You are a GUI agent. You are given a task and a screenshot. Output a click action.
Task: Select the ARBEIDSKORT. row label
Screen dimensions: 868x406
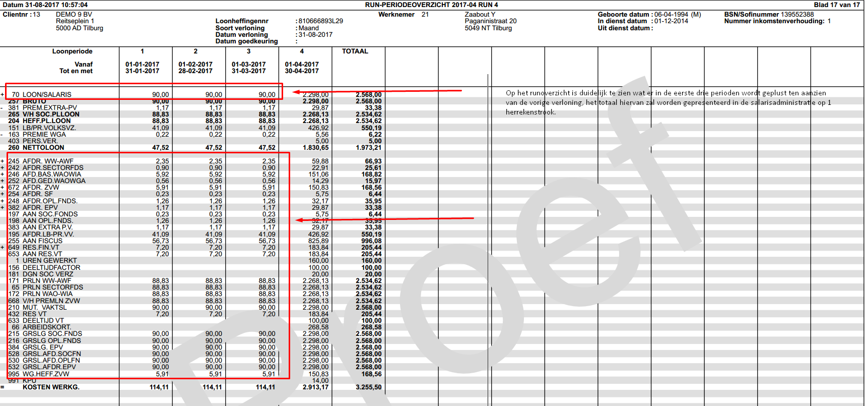point(47,327)
